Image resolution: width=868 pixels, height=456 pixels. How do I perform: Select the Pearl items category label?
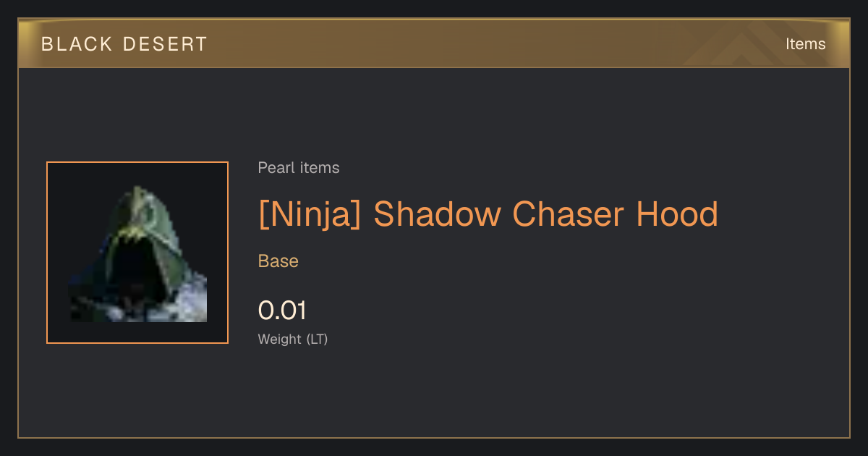[299, 168]
